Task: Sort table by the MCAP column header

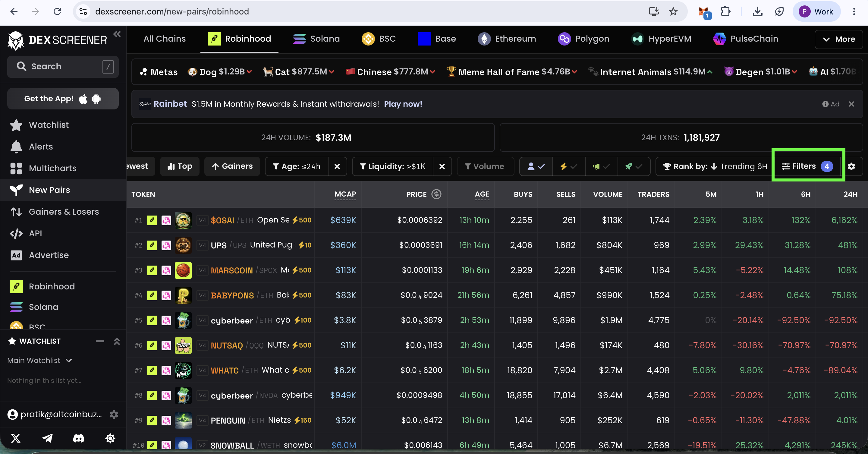Action: (x=345, y=194)
